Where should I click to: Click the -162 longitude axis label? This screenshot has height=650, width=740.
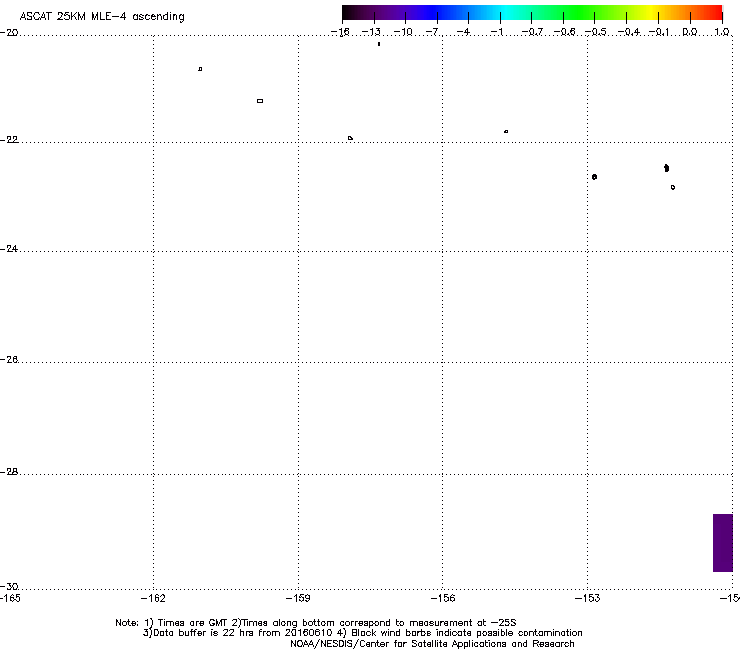153,598
